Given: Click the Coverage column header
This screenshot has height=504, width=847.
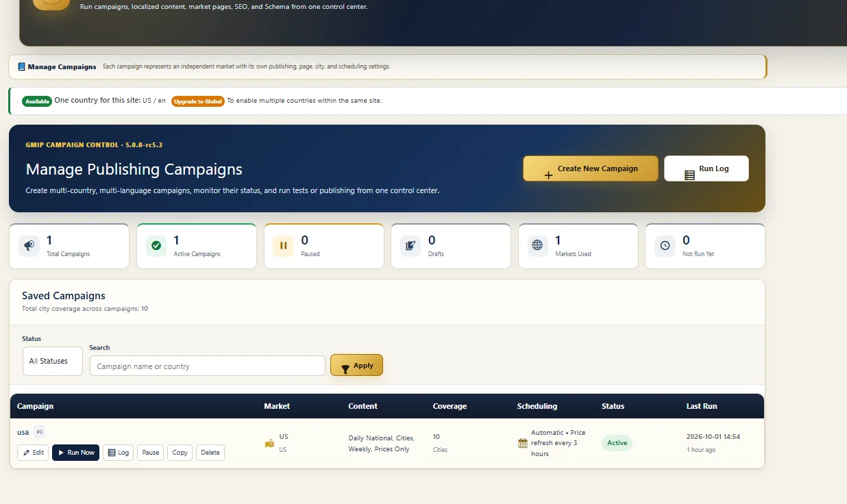Looking at the screenshot, I should click(x=450, y=406).
